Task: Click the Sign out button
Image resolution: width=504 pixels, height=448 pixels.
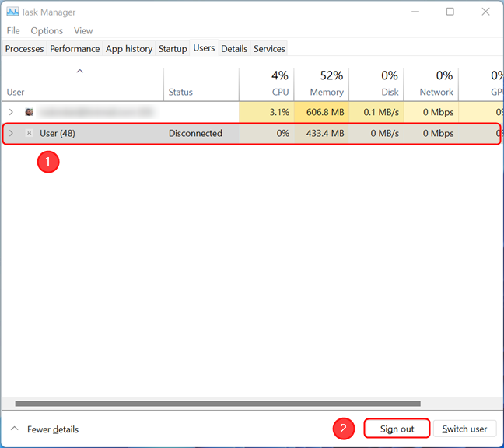Action: (x=397, y=429)
